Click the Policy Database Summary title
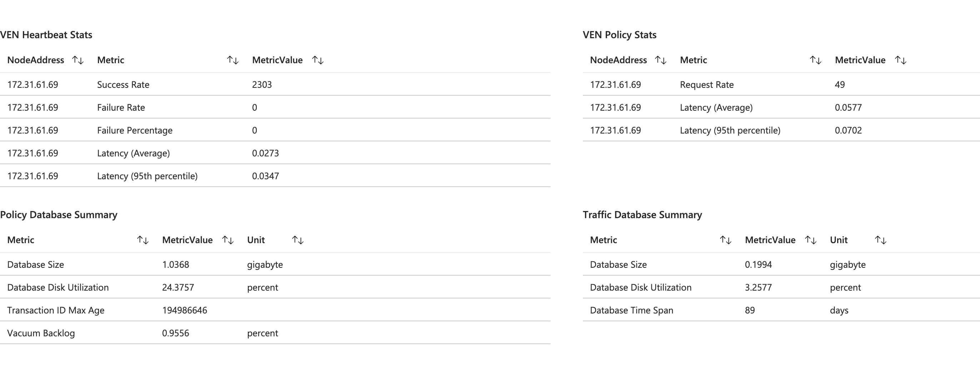Screen dimensions: 980x392 click(x=59, y=215)
